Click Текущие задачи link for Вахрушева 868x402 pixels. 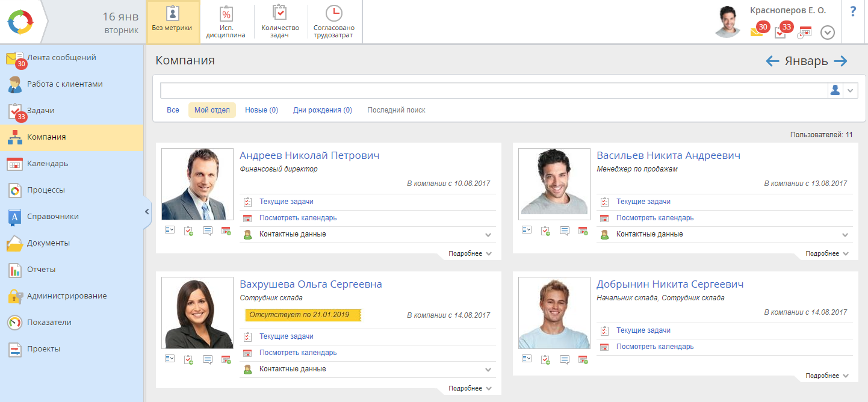286,336
